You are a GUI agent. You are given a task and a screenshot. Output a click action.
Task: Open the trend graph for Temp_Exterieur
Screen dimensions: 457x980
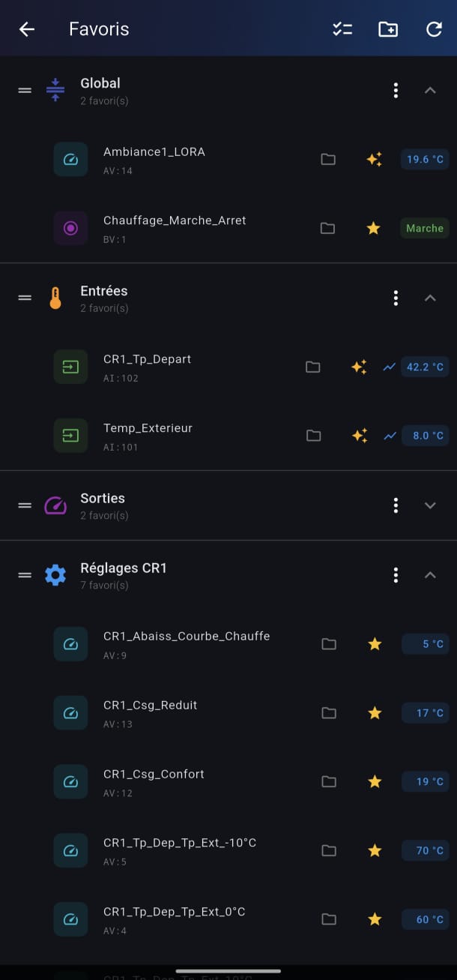click(390, 436)
